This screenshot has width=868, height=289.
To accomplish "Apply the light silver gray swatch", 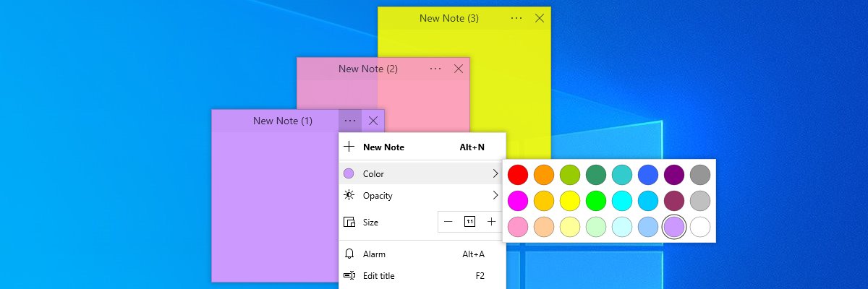I will pyautogui.click(x=700, y=200).
